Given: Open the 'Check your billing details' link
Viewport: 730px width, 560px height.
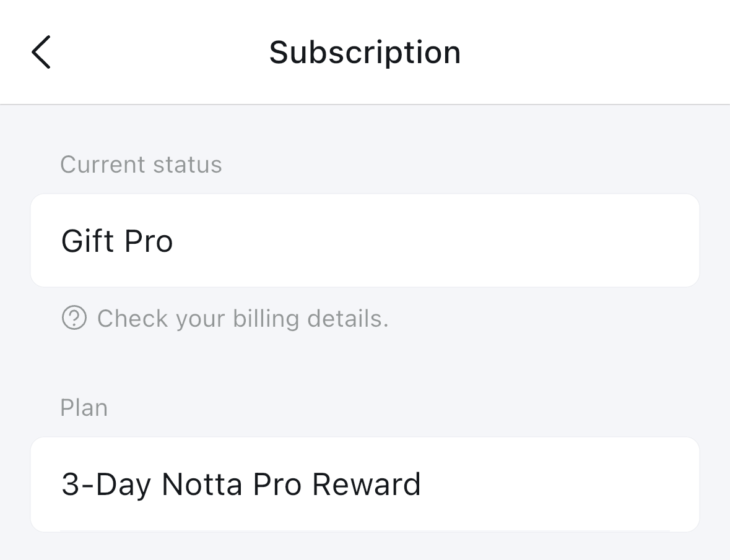Looking at the screenshot, I should point(243,319).
